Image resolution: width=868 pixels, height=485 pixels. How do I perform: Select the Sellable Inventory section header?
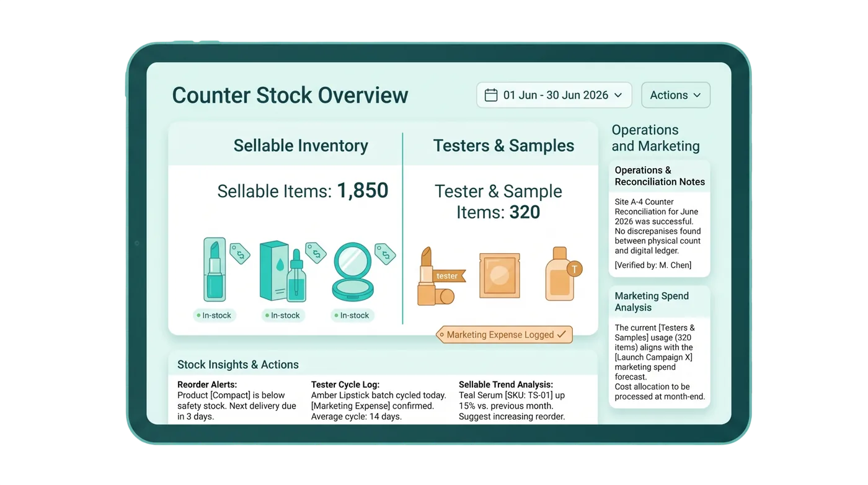point(301,146)
